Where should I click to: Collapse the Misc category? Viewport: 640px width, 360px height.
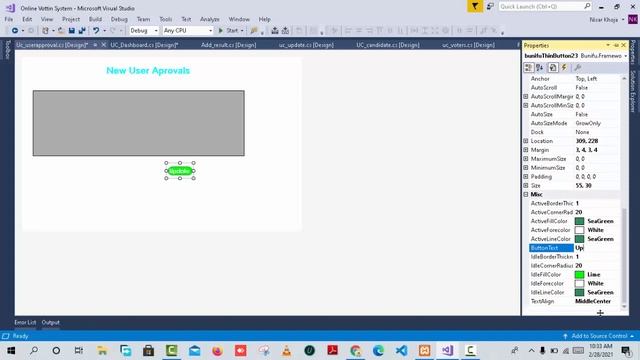tap(526, 194)
